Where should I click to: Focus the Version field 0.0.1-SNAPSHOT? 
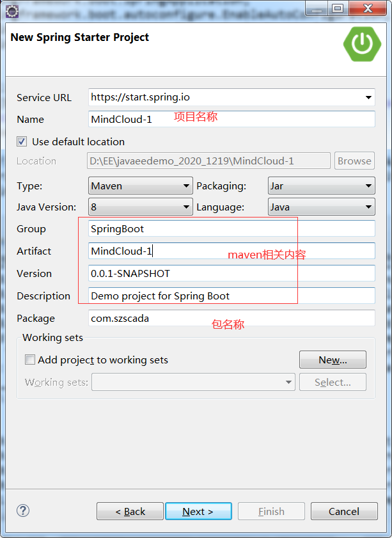[231, 273]
